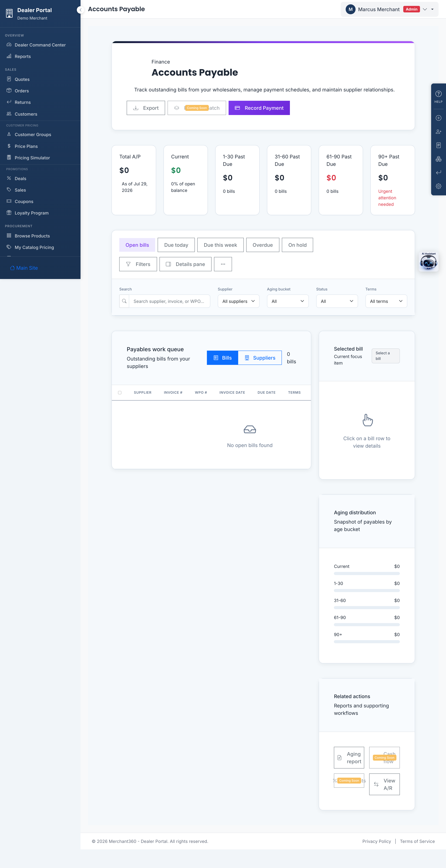Image resolution: width=446 pixels, height=868 pixels.
Task: Click the boxes quick action icon
Action: coord(438,159)
